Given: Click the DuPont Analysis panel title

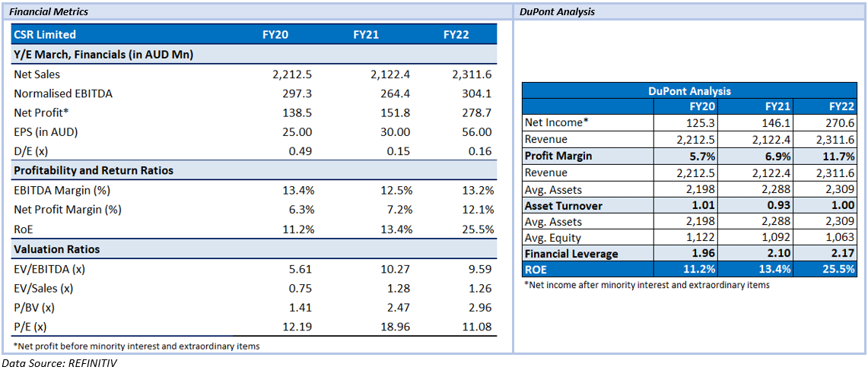Looking at the screenshot, I should tap(558, 11).
